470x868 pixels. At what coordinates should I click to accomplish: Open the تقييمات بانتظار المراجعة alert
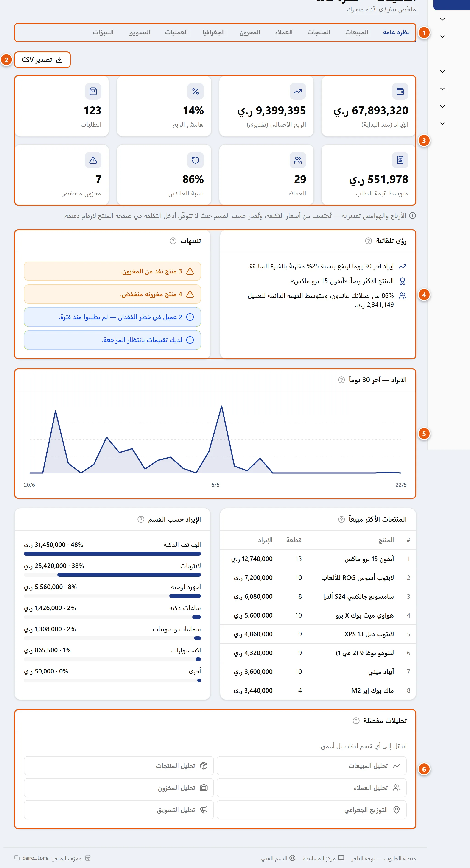point(112,340)
